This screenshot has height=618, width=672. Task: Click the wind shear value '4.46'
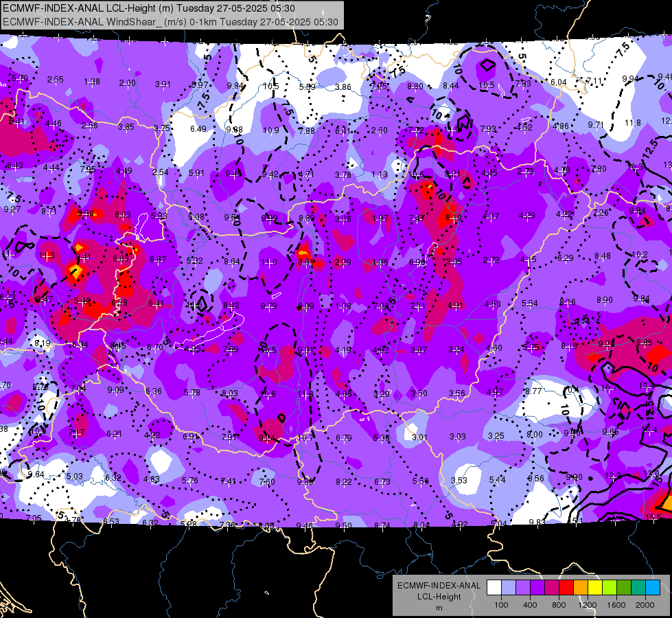[53, 124]
